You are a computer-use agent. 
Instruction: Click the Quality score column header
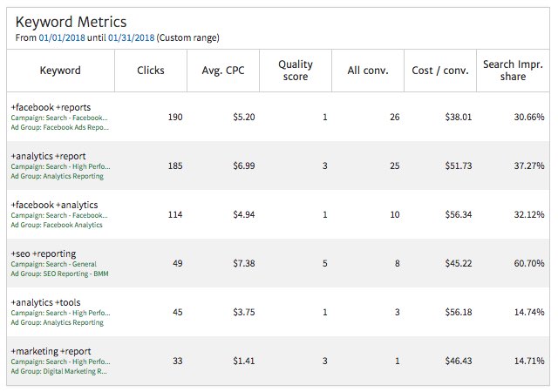click(x=296, y=71)
